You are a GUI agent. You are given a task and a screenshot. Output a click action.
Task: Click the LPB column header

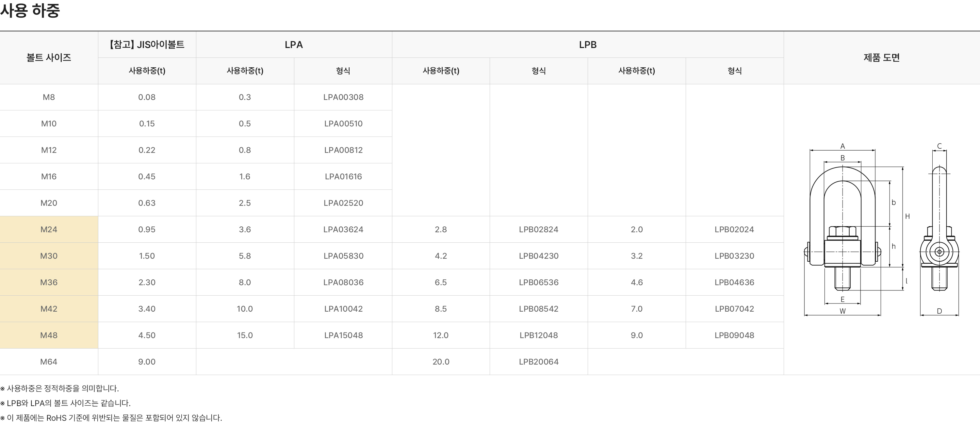pos(587,44)
